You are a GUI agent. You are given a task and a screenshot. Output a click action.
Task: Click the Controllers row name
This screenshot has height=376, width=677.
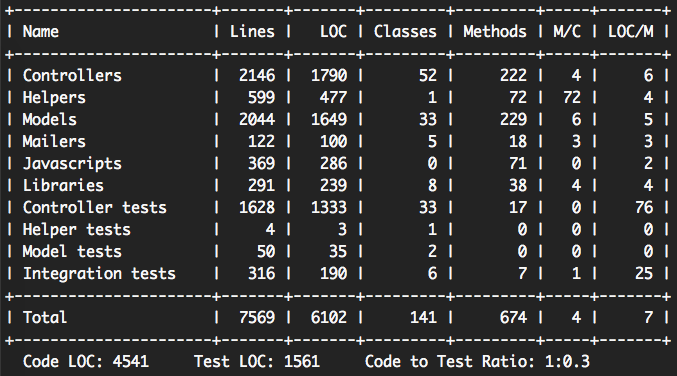pos(72,76)
